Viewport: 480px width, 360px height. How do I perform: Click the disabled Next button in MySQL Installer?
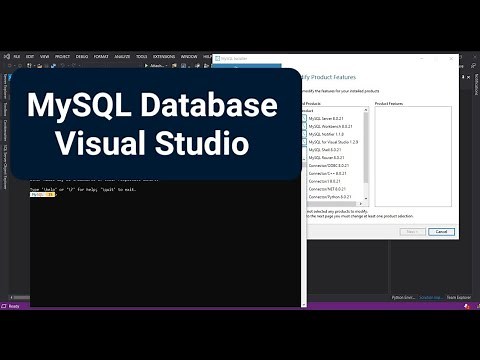413,232
